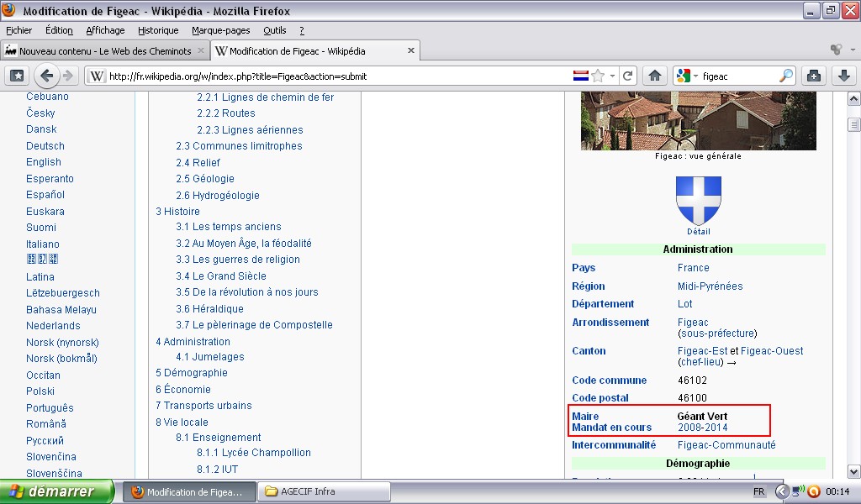Open the Google search engine selector
The height and width of the screenshot is (504, 861).
[687, 76]
